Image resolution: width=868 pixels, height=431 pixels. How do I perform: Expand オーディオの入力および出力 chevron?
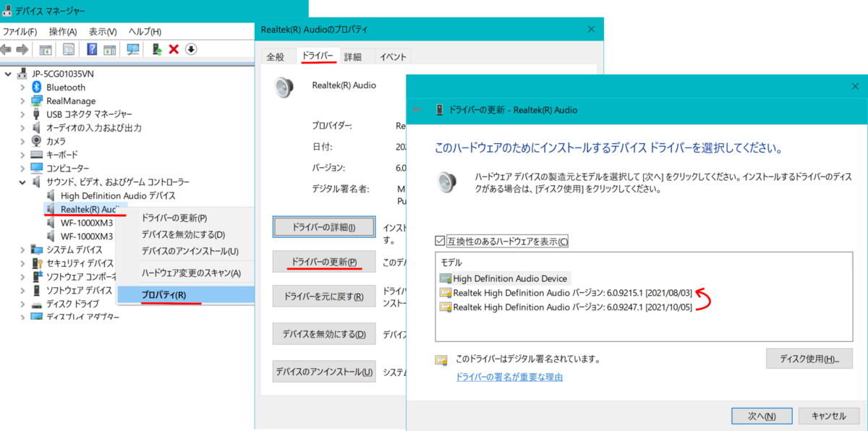22,128
